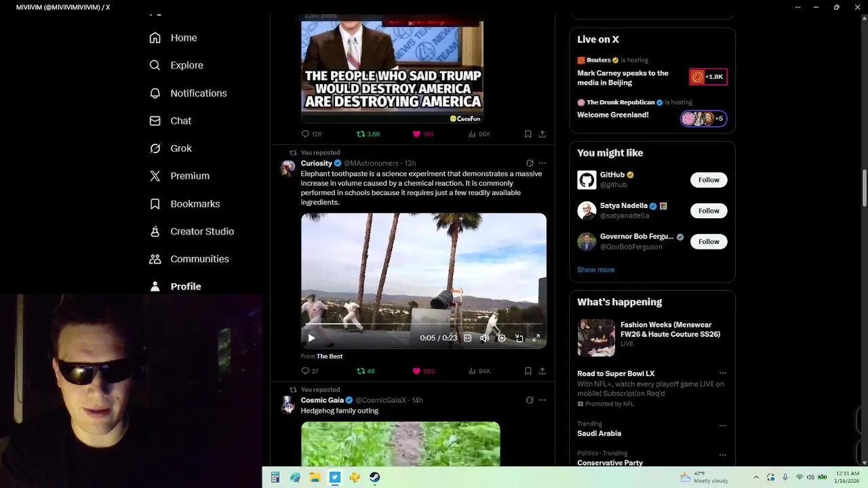Open more options for Road to Super Bowl LX
The height and width of the screenshot is (488, 868).
(723, 373)
